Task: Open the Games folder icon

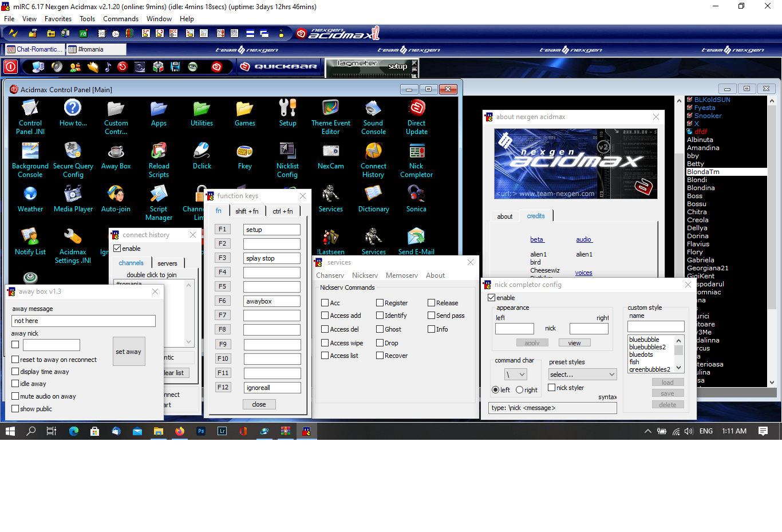Action: pyautogui.click(x=245, y=112)
